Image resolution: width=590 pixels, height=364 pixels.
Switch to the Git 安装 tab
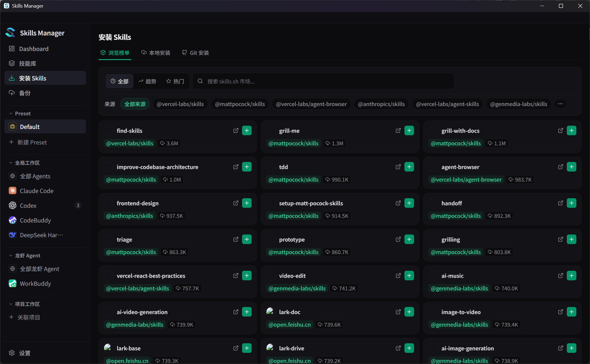click(x=195, y=53)
